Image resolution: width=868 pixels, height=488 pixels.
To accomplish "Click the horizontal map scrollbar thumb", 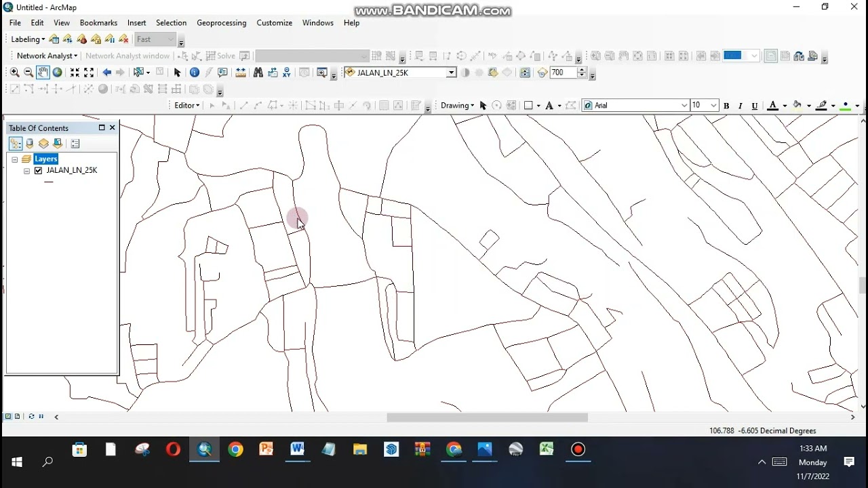I will click(487, 418).
